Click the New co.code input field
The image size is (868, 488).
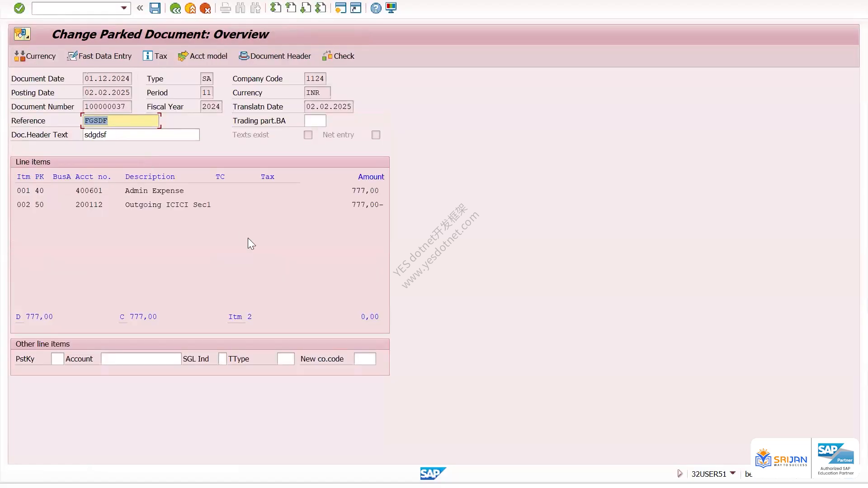(x=365, y=359)
